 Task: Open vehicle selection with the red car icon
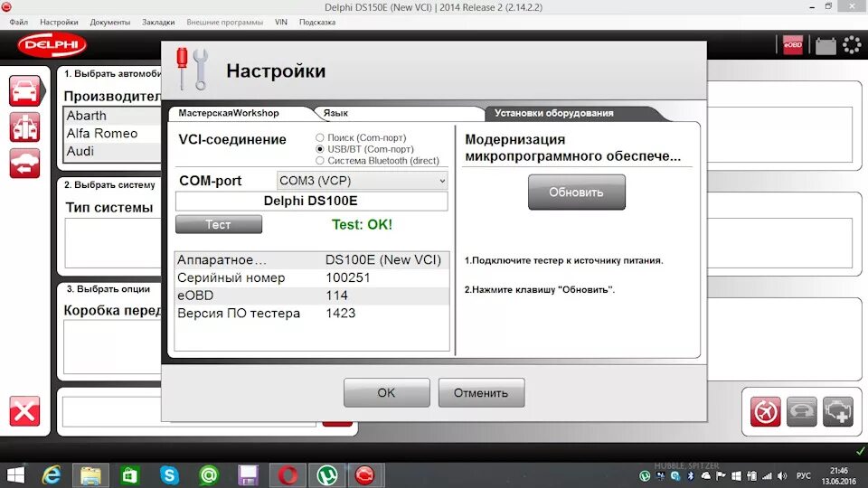25,90
